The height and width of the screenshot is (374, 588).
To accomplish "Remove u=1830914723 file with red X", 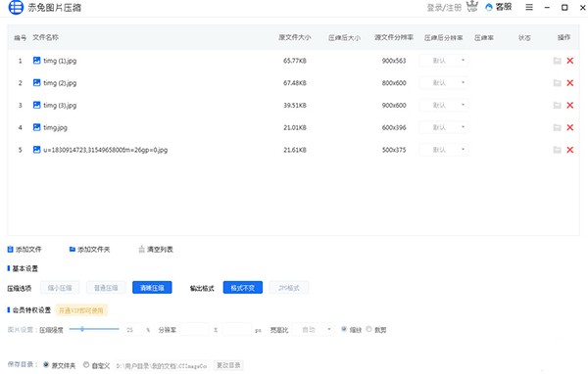I will [570, 150].
